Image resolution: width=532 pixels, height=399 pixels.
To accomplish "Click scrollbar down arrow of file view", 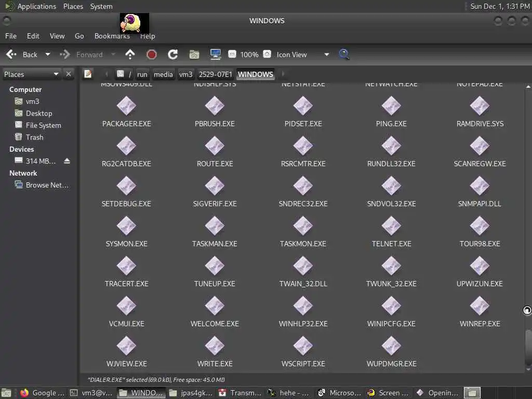I will 528,369.
